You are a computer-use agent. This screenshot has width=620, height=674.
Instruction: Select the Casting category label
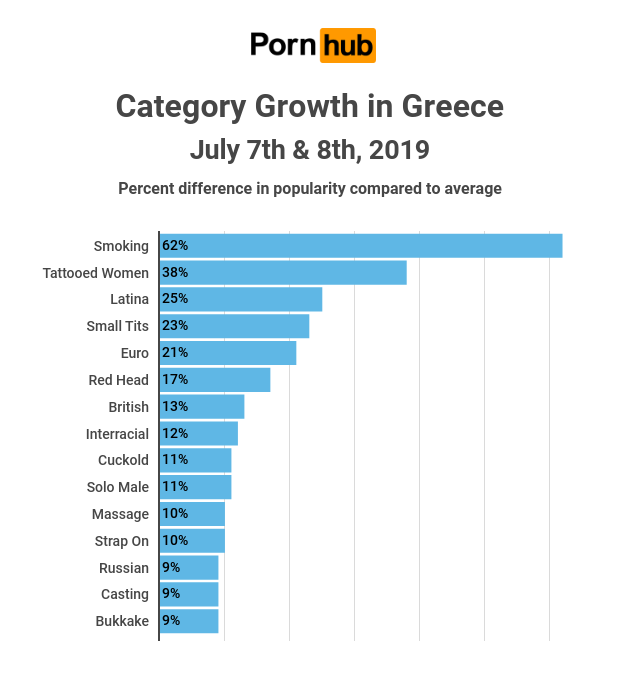125,594
